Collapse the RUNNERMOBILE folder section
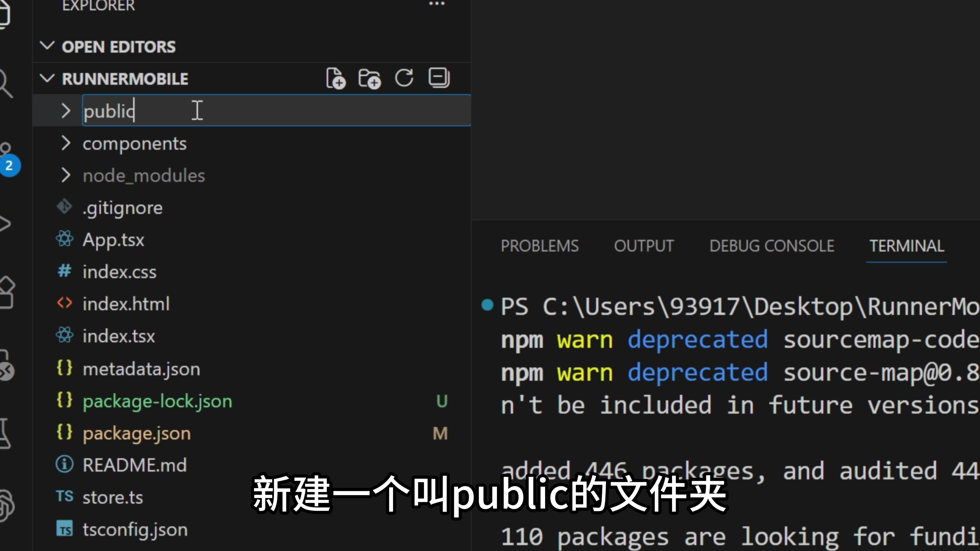The height and width of the screenshot is (551, 980). 47,79
